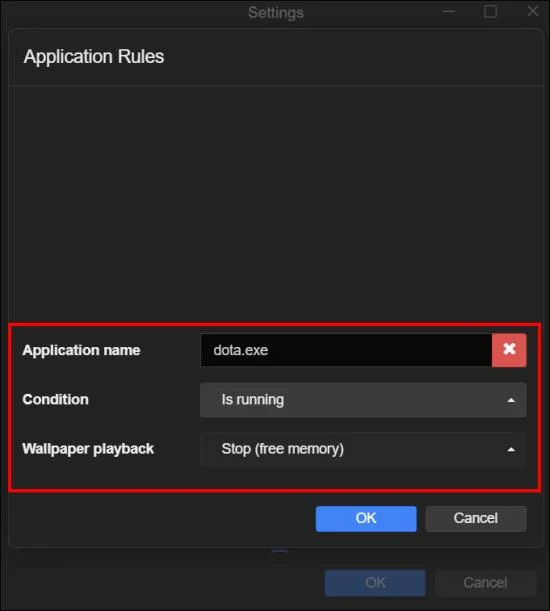This screenshot has height=611, width=550.
Task: Open the Condition dropdown showing Is running
Action: tap(363, 400)
